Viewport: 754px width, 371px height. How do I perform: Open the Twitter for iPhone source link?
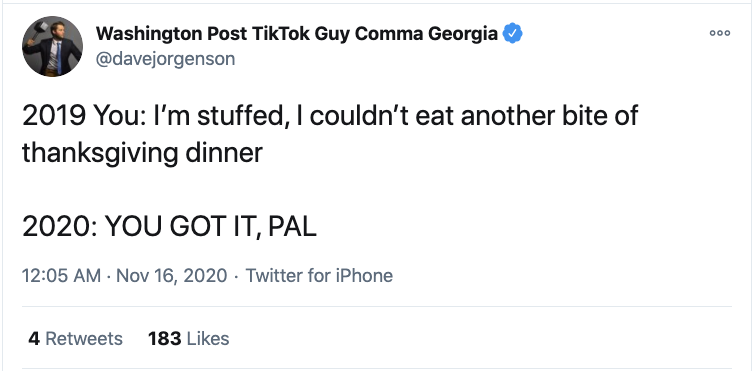tap(319, 276)
